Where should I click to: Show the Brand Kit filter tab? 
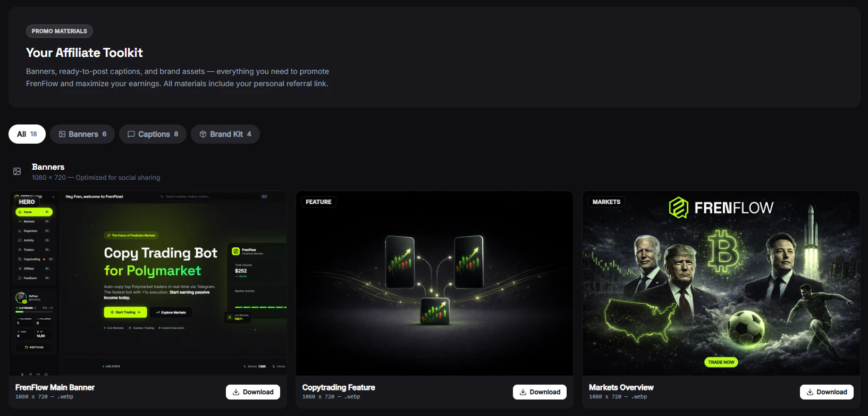point(225,134)
